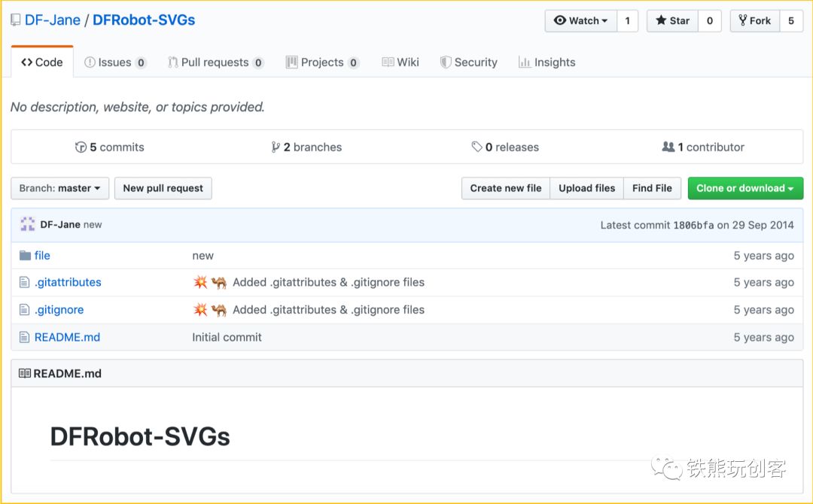Open the Watch dropdown
This screenshot has height=504, width=813.
(x=580, y=21)
